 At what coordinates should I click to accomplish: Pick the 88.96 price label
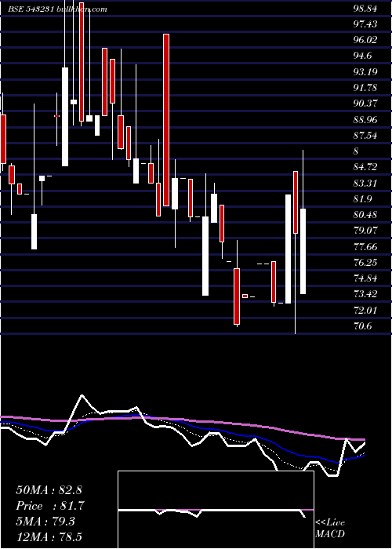(365, 120)
